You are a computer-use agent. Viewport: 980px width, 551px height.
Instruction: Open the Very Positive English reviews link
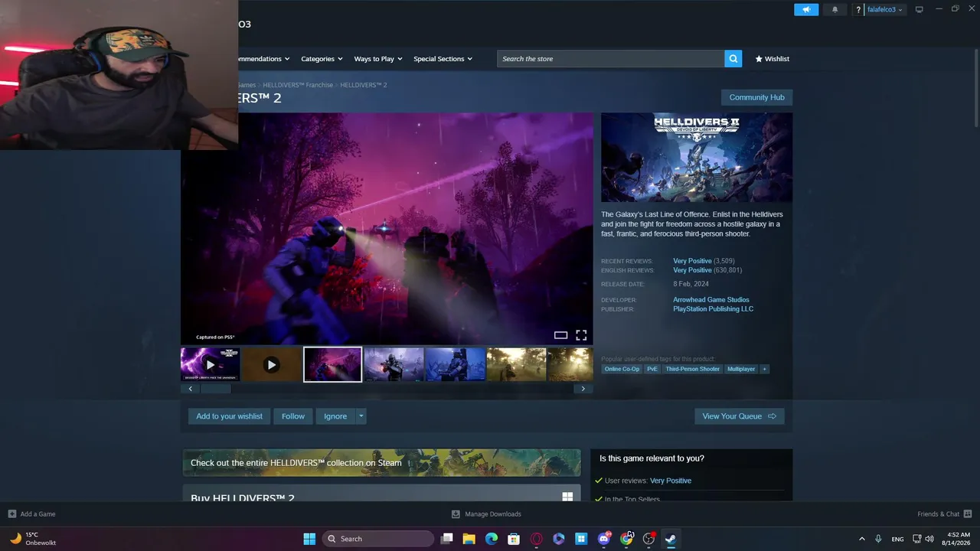(692, 270)
